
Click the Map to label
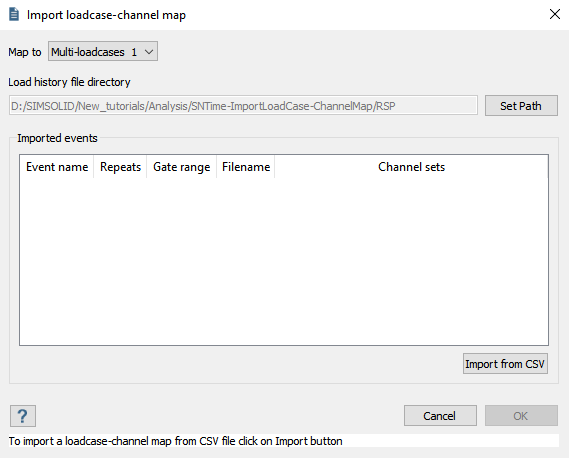25,52
